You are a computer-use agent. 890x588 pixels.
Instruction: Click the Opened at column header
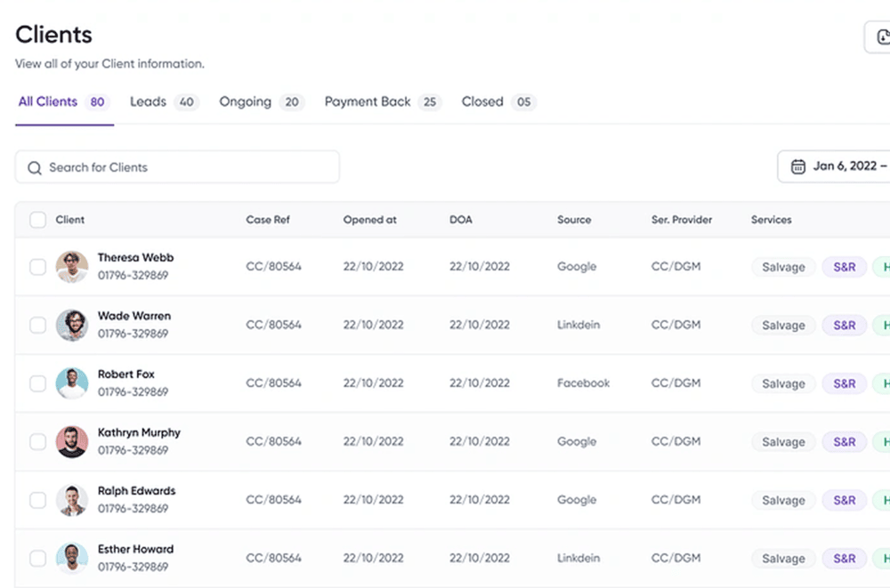tap(369, 220)
